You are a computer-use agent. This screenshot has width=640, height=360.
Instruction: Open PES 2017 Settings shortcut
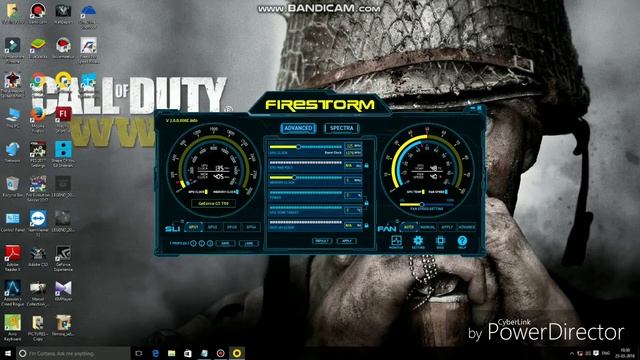click(x=38, y=154)
